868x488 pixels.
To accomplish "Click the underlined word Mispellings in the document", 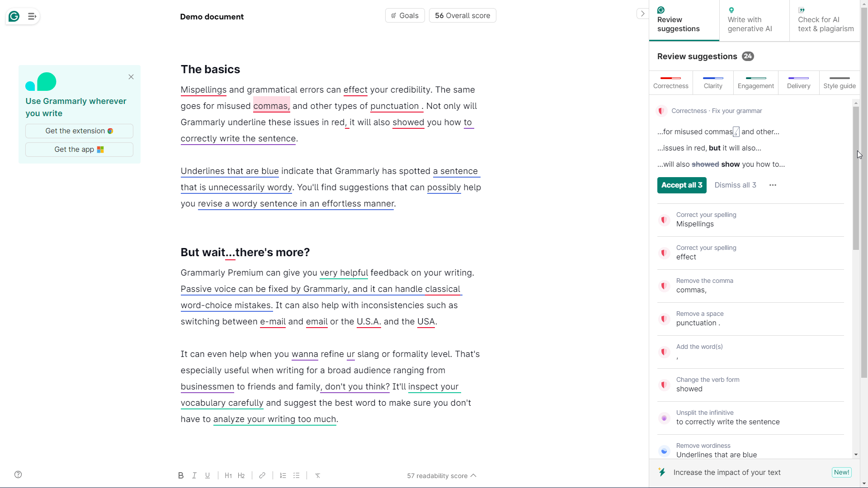I will pos(203,90).
